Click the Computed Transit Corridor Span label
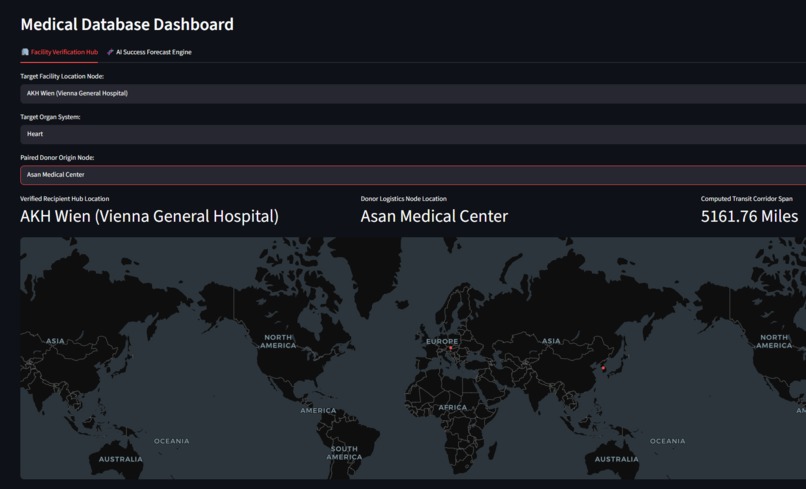 pyautogui.click(x=746, y=199)
